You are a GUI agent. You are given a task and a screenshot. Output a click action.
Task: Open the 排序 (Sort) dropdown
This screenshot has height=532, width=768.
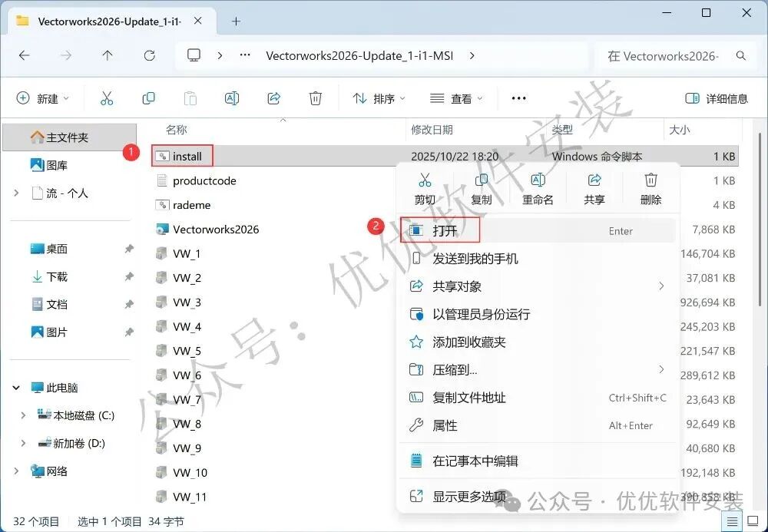(x=379, y=98)
